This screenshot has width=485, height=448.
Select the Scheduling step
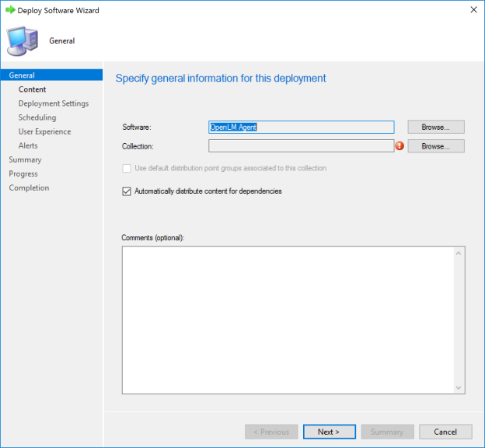(37, 117)
